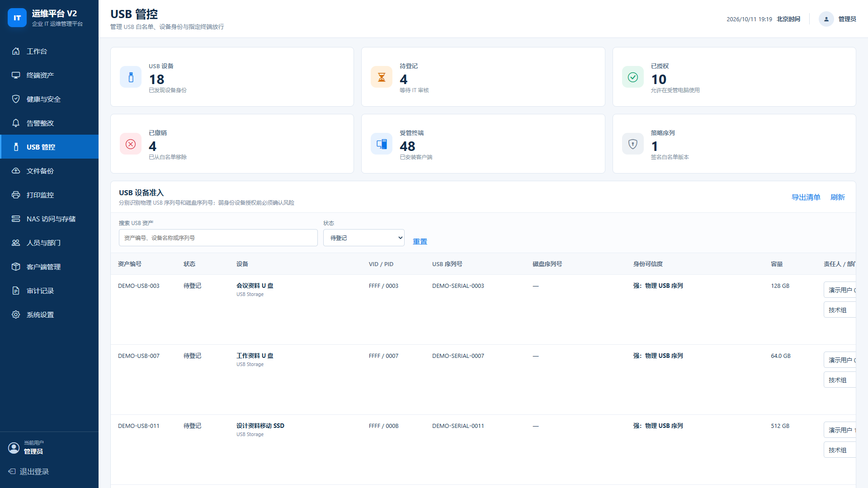Open the 工作台 home icon in sidebar
Screen dimensions: 868x488
(16, 51)
